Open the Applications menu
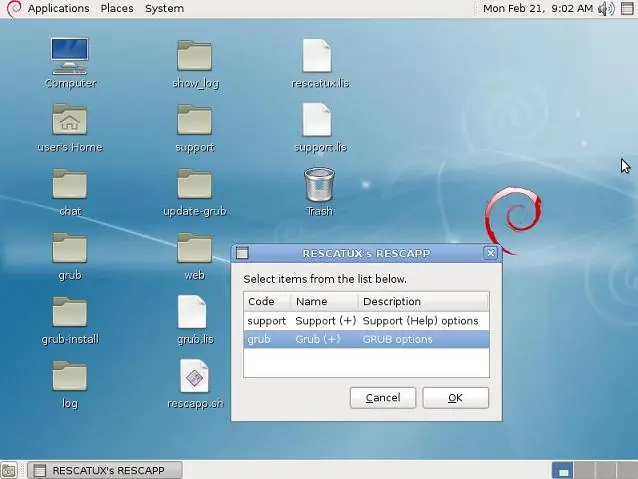 [x=58, y=9]
